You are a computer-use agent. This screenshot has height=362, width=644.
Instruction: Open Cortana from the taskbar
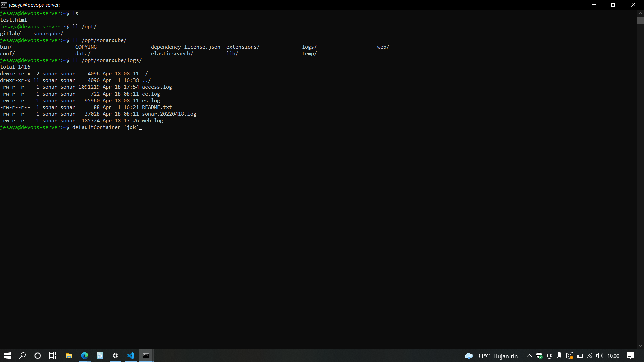(38, 356)
